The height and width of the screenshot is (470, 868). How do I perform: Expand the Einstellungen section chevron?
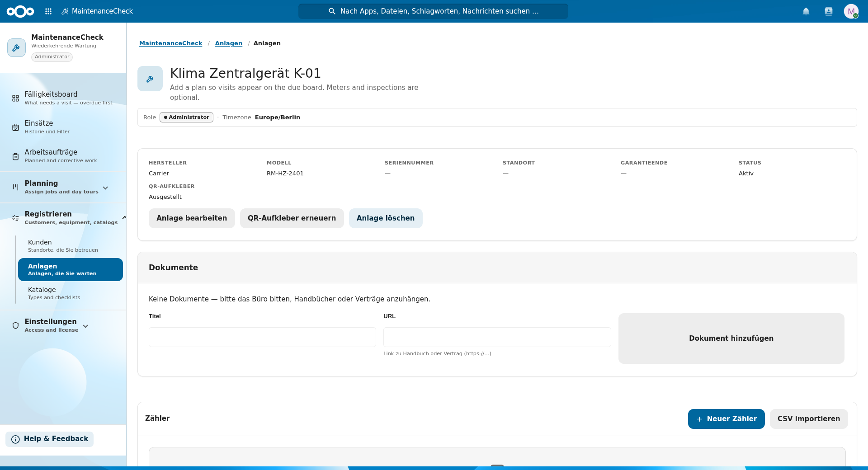coord(85,326)
